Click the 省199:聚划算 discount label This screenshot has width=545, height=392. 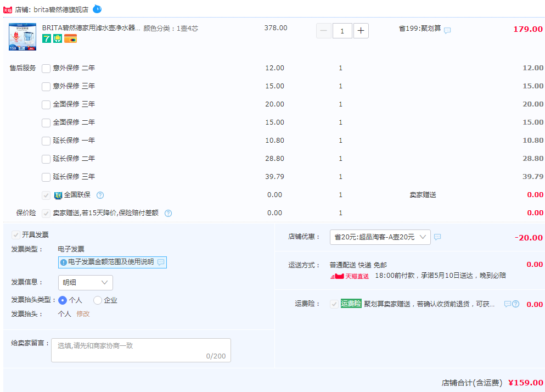point(420,29)
